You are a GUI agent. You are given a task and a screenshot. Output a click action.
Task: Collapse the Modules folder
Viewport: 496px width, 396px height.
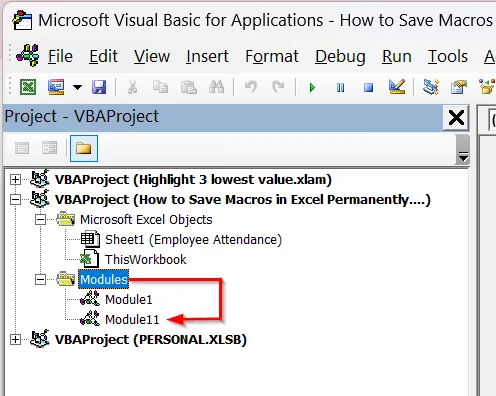pyautogui.click(x=40, y=279)
